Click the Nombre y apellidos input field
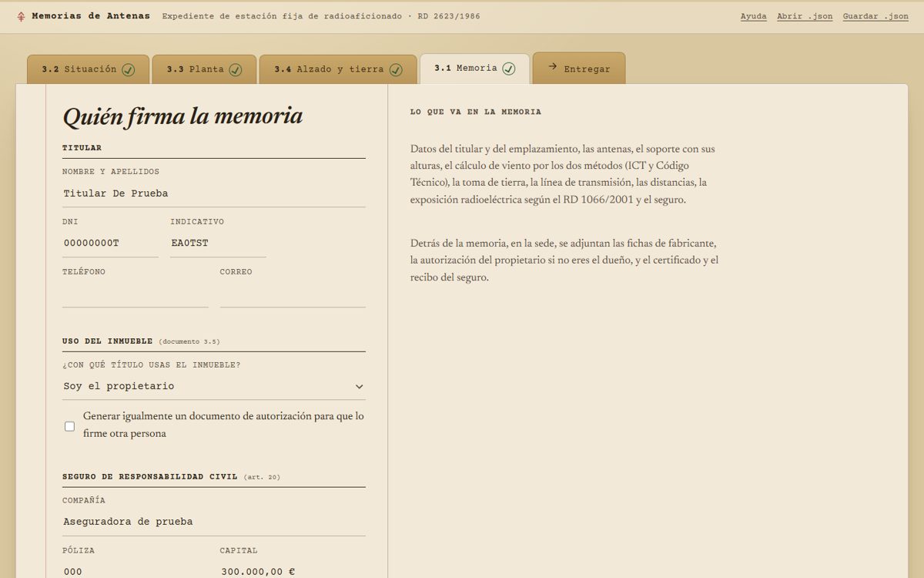The image size is (924, 578). pyautogui.click(x=214, y=193)
